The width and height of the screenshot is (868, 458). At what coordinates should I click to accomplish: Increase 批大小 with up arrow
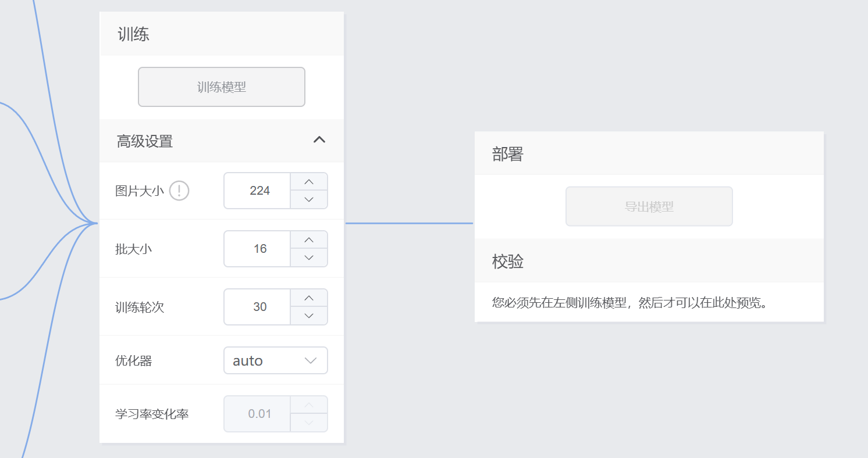click(309, 240)
